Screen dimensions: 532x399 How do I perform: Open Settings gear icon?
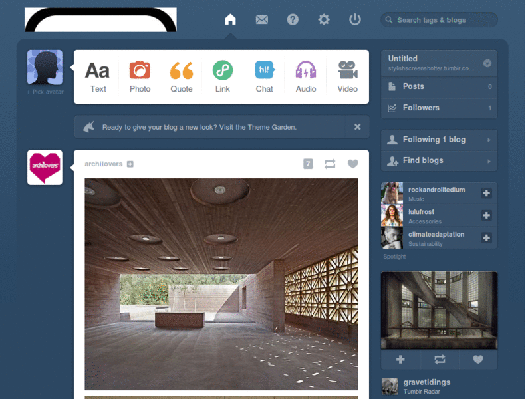pos(324,19)
